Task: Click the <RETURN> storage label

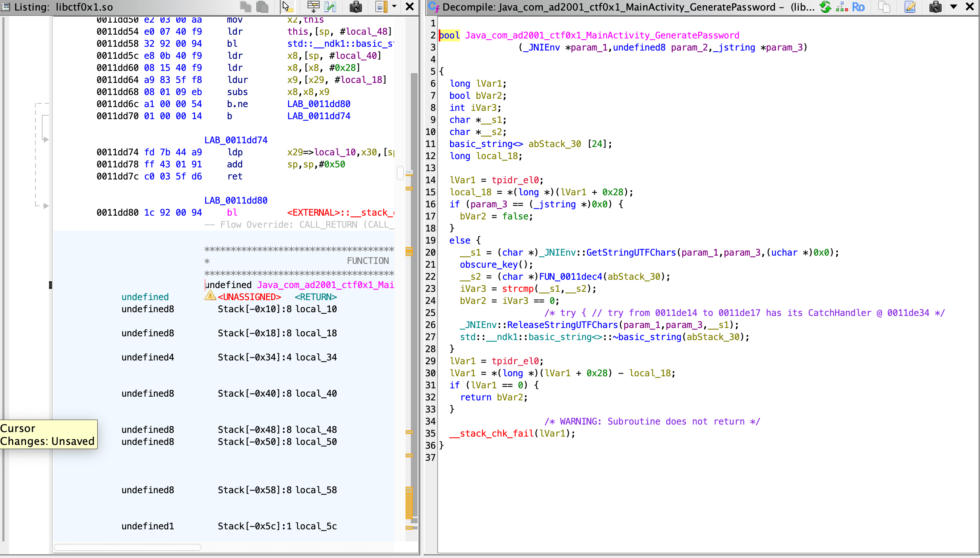Action: pos(315,297)
